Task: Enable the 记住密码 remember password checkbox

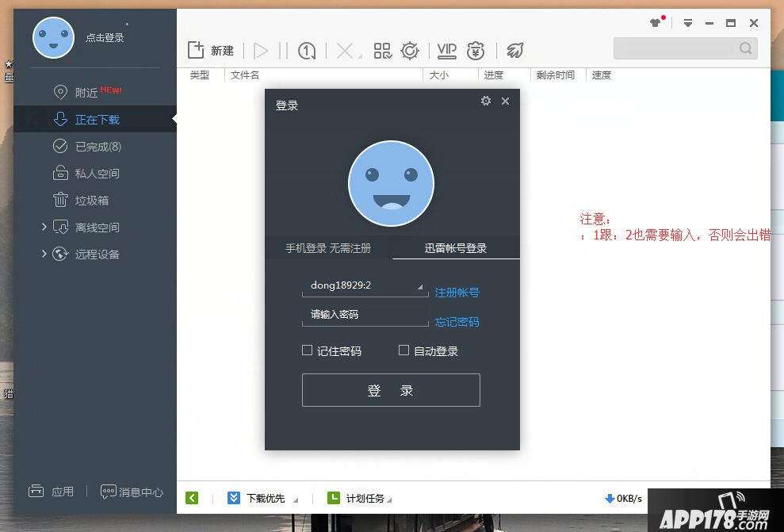Action: pyautogui.click(x=308, y=350)
